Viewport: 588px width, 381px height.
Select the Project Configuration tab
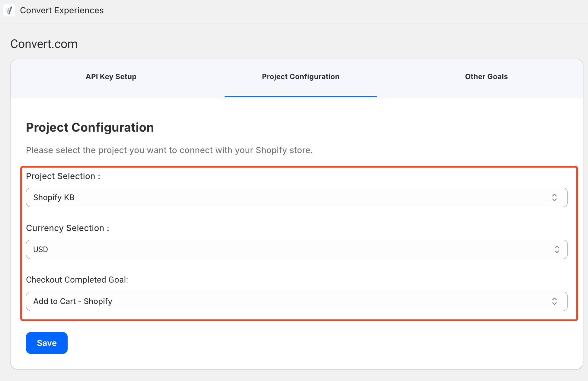(300, 77)
